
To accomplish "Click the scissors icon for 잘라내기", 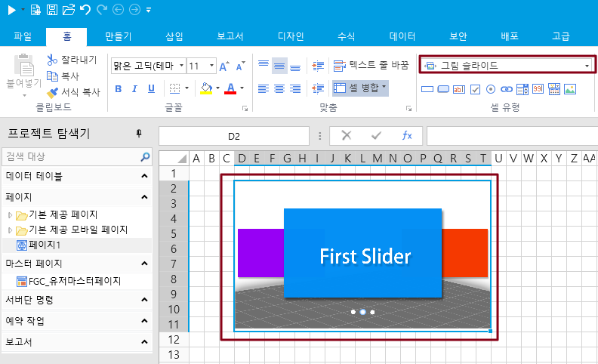I will pyautogui.click(x=51, y=60).
